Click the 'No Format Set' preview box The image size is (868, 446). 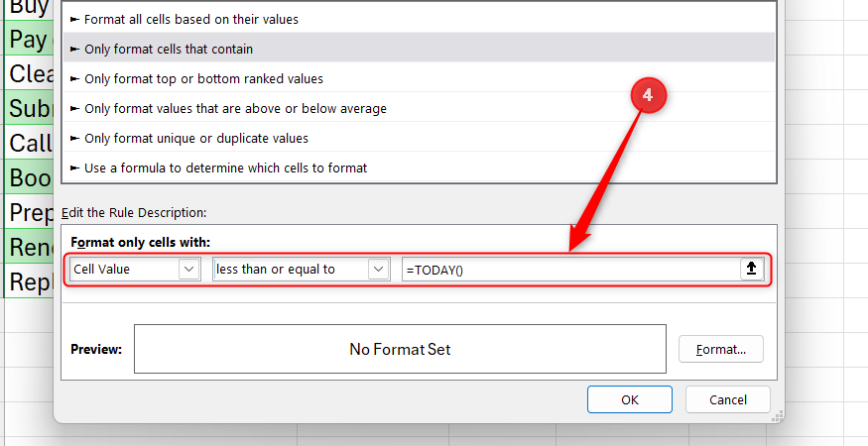(400, 349)
